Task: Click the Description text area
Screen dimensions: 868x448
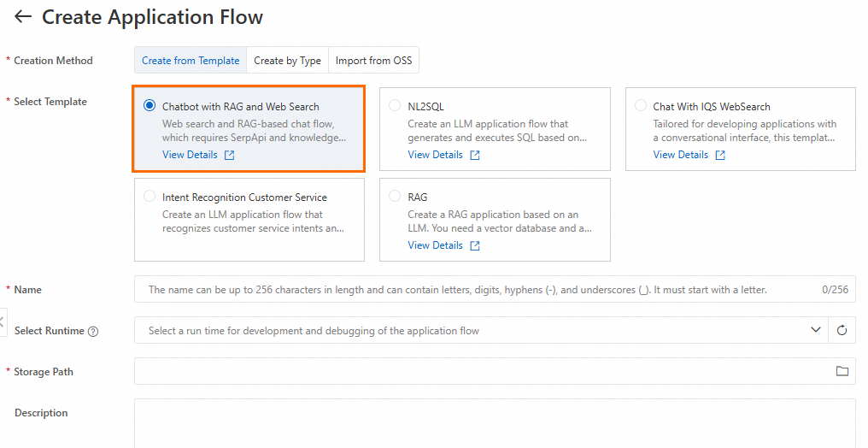Action: (x=495, y=422)
